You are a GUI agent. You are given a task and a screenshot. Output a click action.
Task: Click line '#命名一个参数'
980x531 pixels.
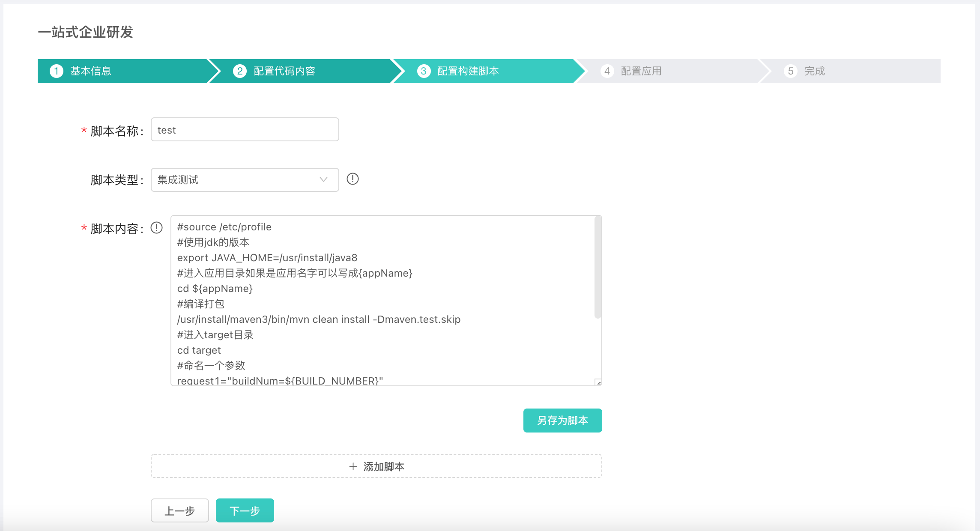click(x=211, y=366)
